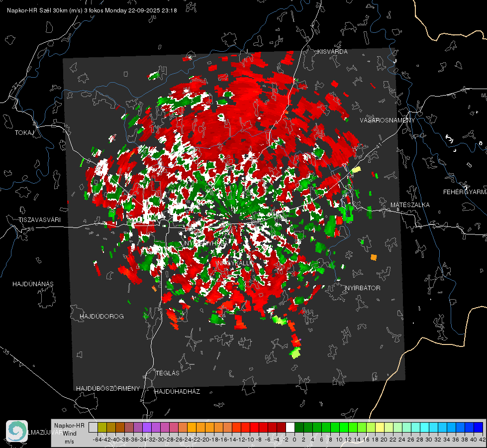Click the TOKAJ city label
Image resolution: width=487 pixels, height=448 pixels.
click(24, 133)
